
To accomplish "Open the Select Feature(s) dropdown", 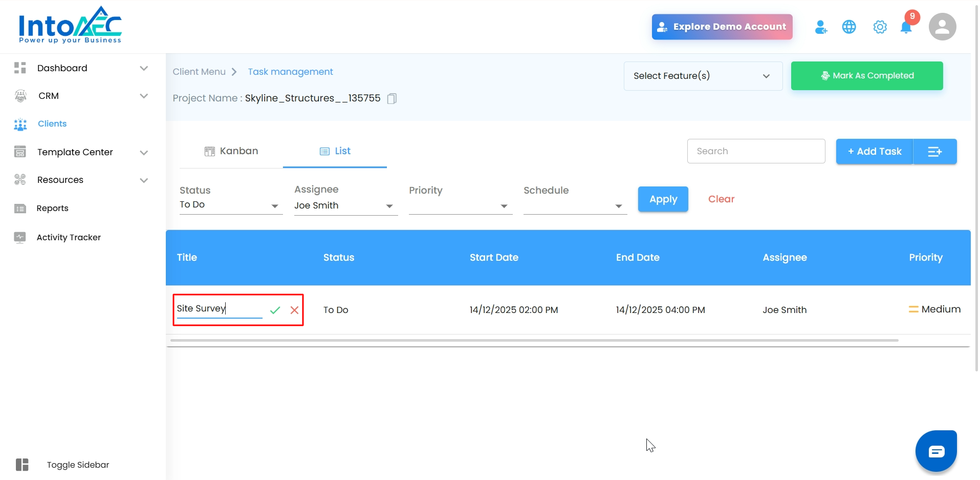I will coord(703,76).
